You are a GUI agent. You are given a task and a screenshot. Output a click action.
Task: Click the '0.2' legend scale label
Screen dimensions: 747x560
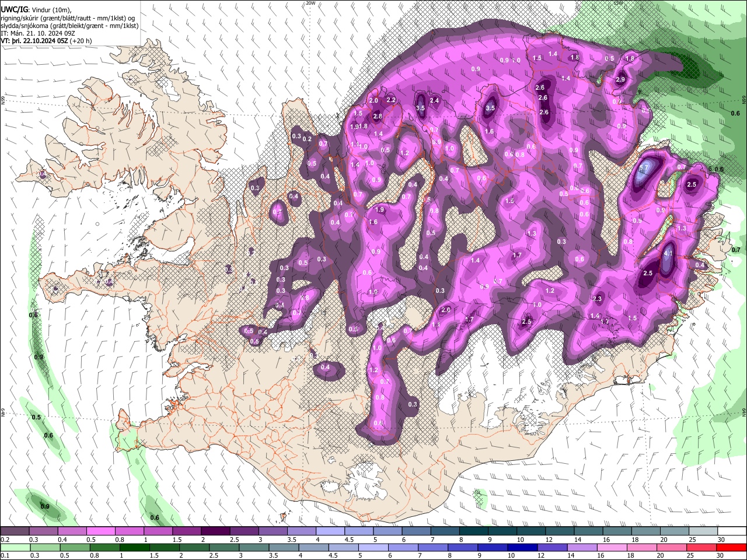[x=5, y=540]
